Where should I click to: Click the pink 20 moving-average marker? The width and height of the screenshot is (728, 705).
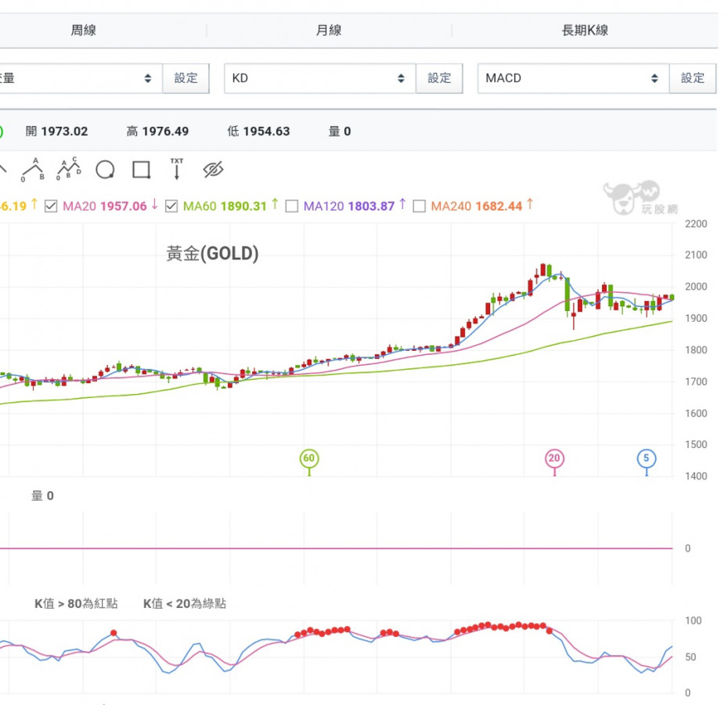[554, 458]
